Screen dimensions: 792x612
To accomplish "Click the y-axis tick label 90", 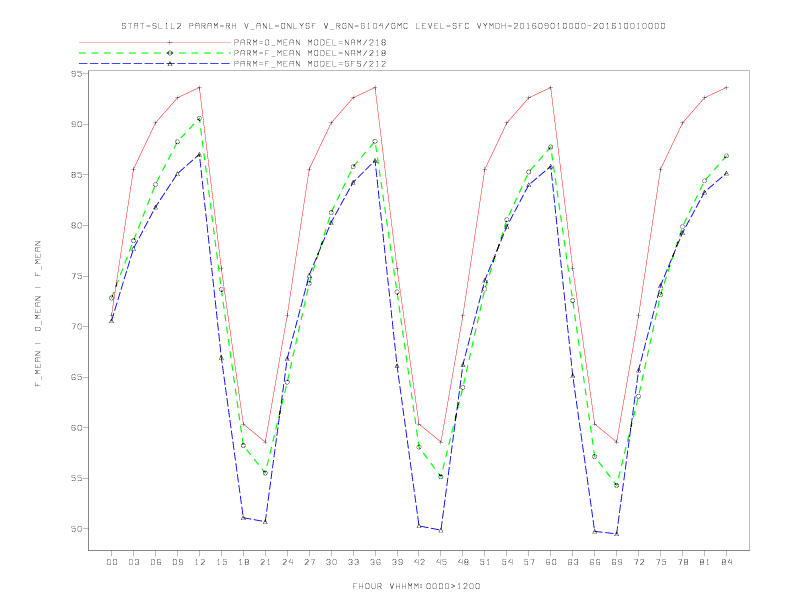I will (x=77, y=124).
